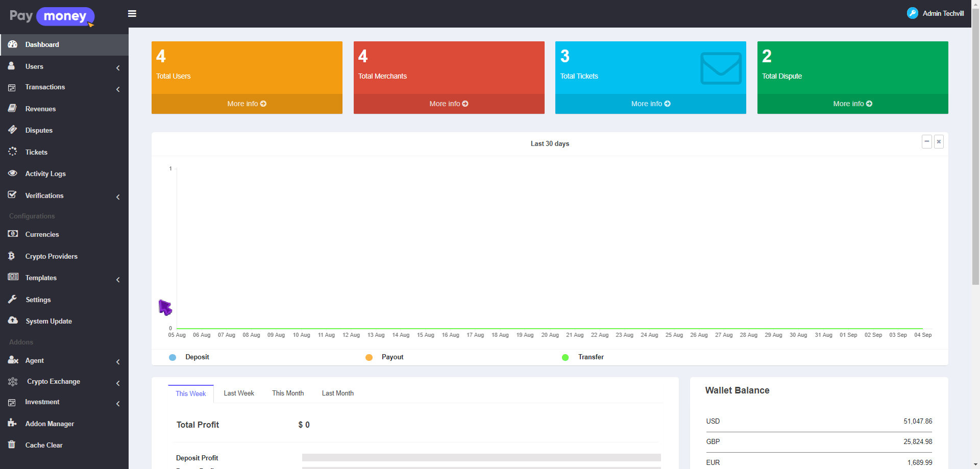Expand the Transactions submenu chevron
The image size is (980, 469).
[x=118, y=89]
